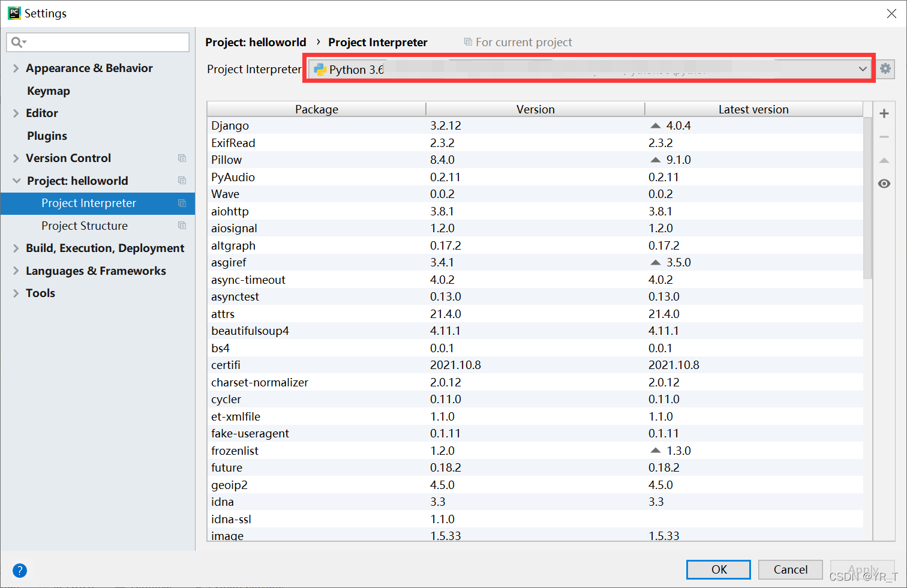
Task: Select the fake-useragent package row
Action: (535, 433)
